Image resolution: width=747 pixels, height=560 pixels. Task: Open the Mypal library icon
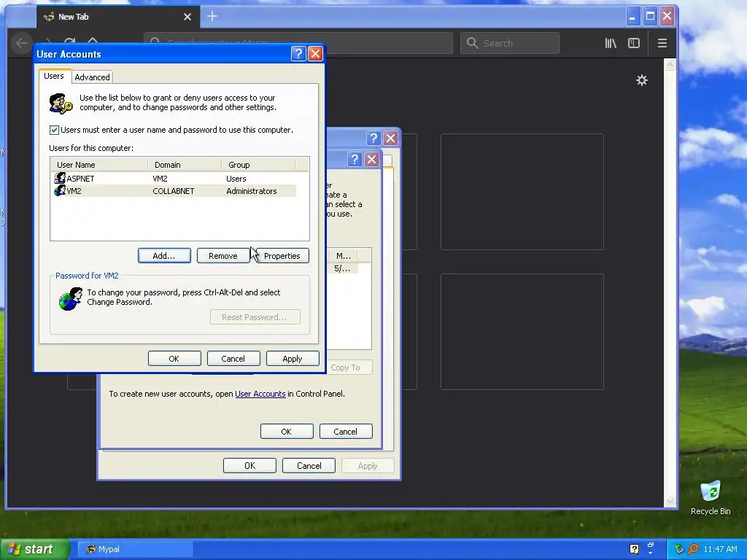coord(611,43)
